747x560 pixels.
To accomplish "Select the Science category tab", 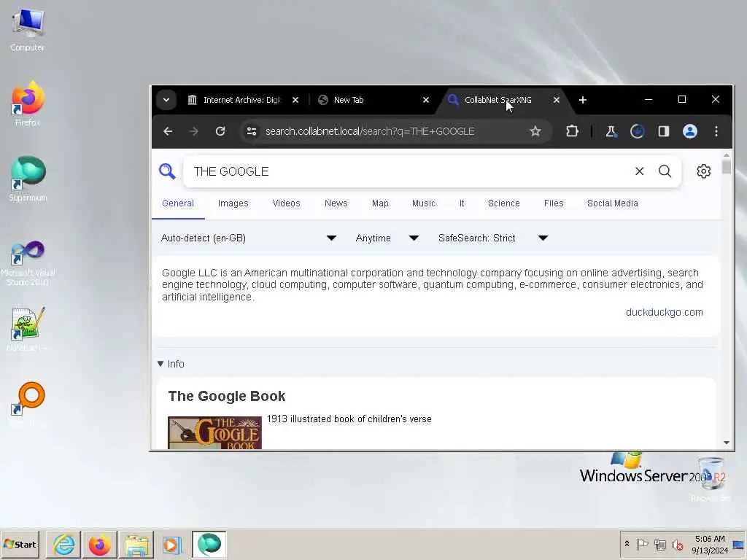I will 503,203.
